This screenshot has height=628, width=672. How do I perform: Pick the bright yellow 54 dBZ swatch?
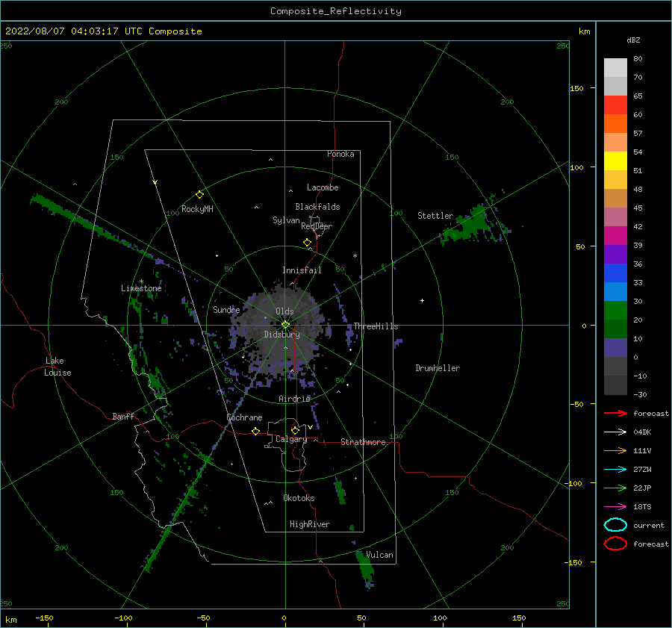[615, 161]
